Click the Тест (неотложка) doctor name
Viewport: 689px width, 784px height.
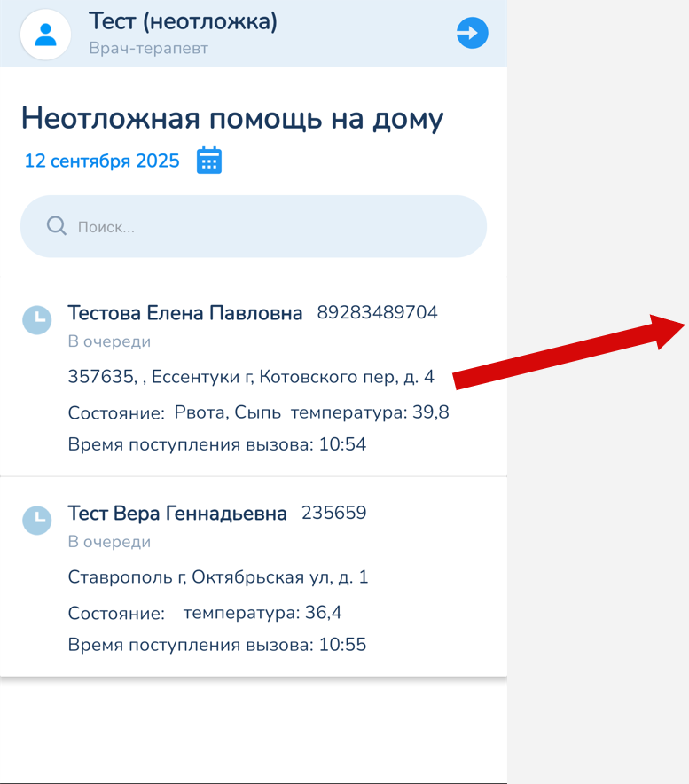coord(184,22)
